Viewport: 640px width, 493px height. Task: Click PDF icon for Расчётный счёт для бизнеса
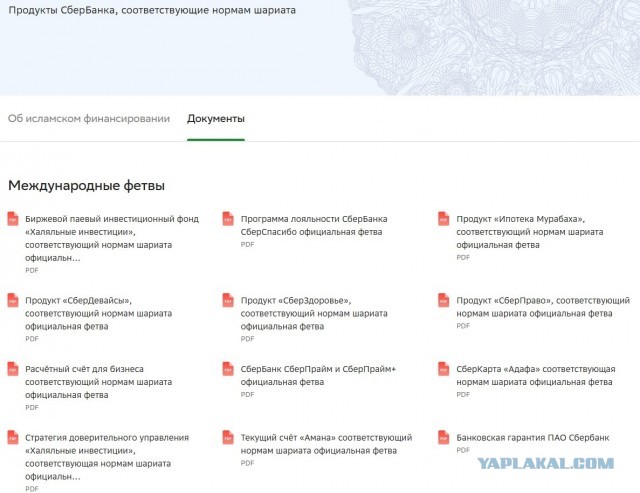coord(13,369)
